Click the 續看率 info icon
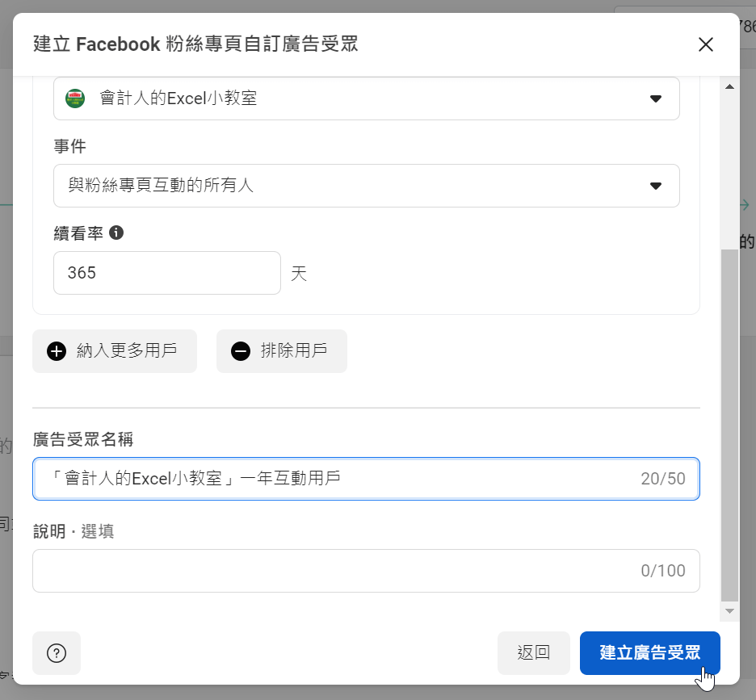 pyautogui.click(x=116, y=233)
